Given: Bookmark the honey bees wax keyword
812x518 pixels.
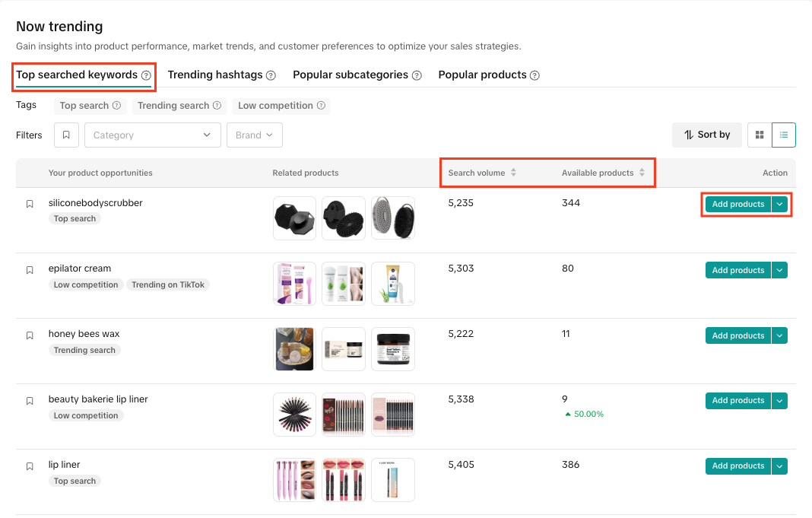Looking at the screenshot, I should 30,335.
